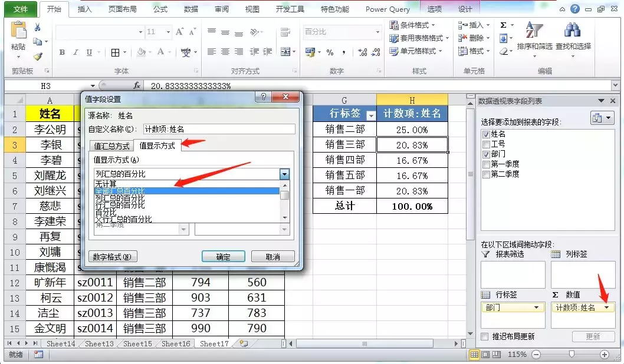The height and width of the screenshot is (364, 624).
Task: Check the 第一季度 field checkbox
Action: click(x=486, y=164)
